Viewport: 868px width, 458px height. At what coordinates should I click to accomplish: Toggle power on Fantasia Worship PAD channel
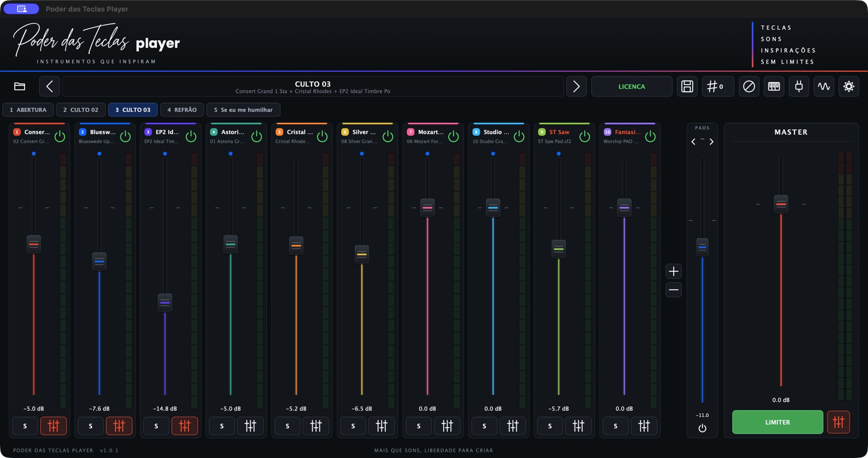coord(650,136)
